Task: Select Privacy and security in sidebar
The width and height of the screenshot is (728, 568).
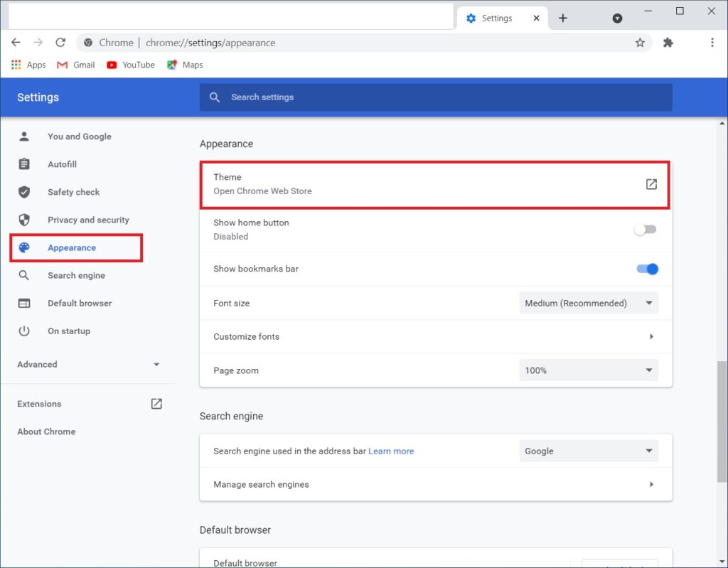Action: tap(88, 220)
